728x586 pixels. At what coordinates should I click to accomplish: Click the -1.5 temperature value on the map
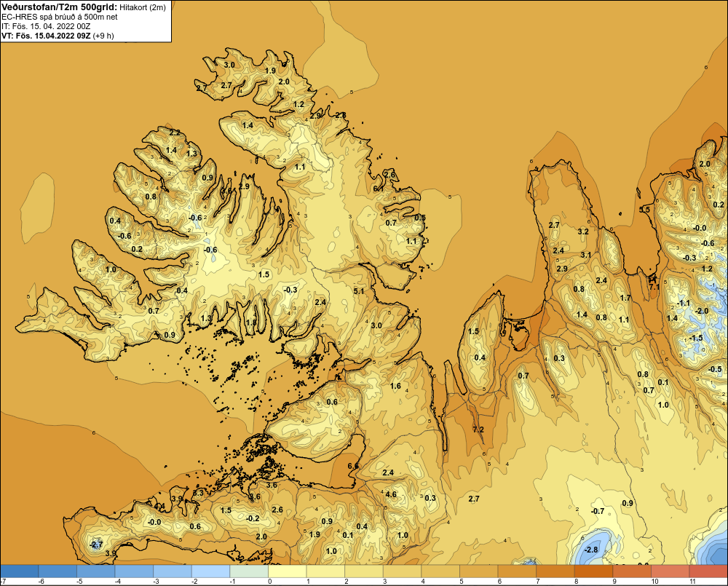tap(695, 338)
